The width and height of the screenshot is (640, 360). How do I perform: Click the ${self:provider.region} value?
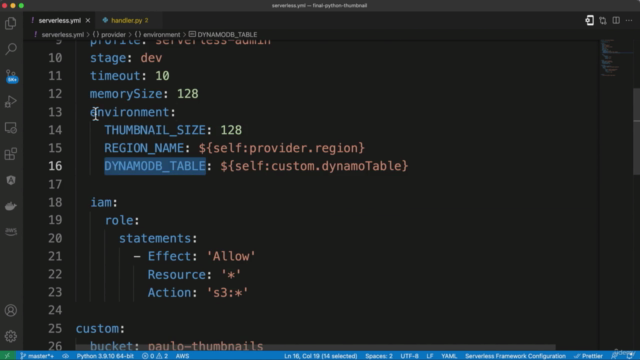(x=282, y=148)
